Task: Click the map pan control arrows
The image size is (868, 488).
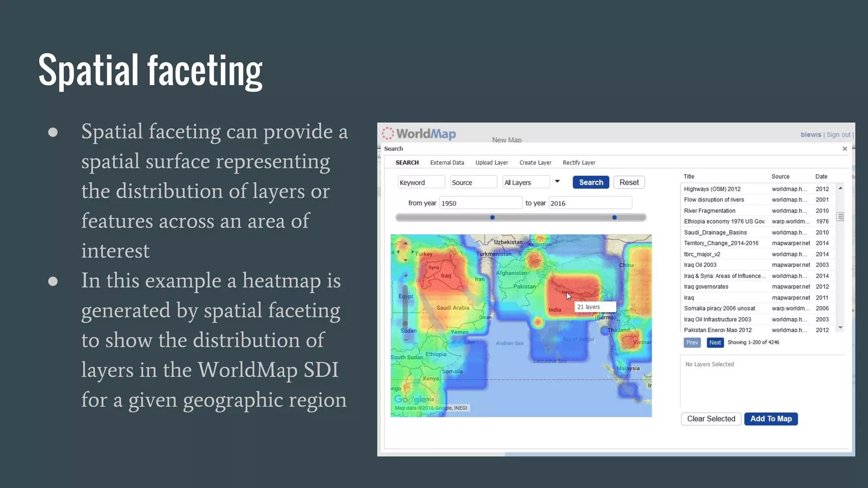Action: [x=406, y=252]
